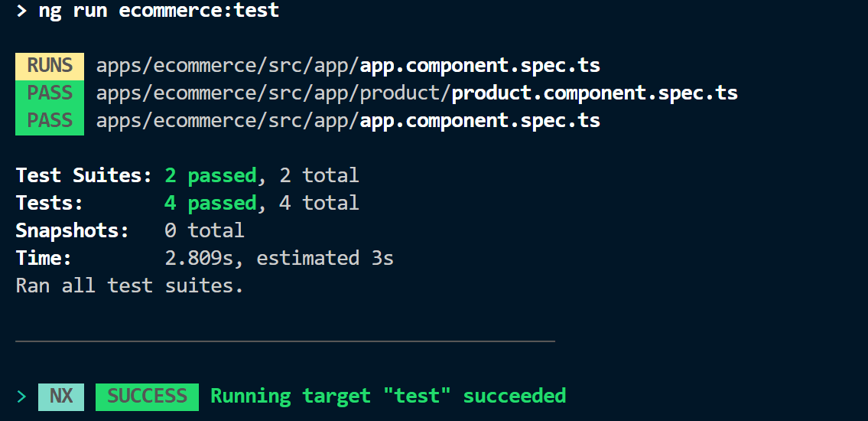Open the product.component.spec.ts file path
Screen dimensions: 868x421
tap(417, 93)
